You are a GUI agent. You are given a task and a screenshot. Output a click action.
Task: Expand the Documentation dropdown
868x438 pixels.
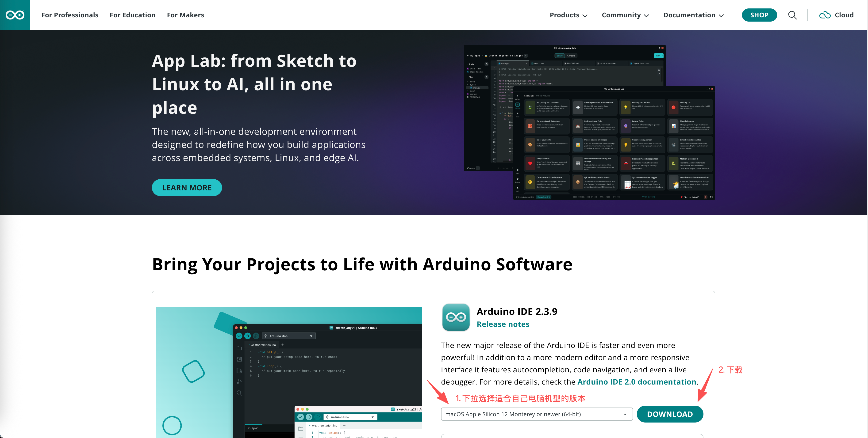pyautogui.click(x=693, y=15)
